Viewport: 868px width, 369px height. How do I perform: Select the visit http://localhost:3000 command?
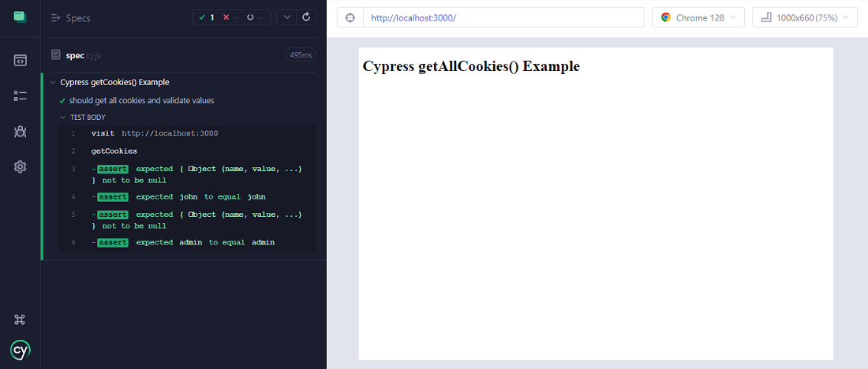(188, 133)
